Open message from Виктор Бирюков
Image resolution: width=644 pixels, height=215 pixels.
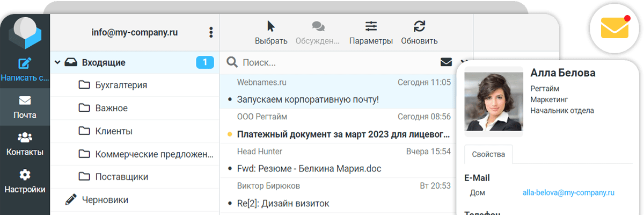tap(338, 195)
